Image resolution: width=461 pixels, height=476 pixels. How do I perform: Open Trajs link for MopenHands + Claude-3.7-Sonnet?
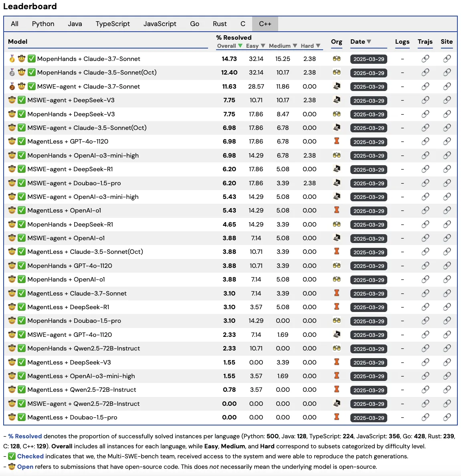click(x=425, y=59)
